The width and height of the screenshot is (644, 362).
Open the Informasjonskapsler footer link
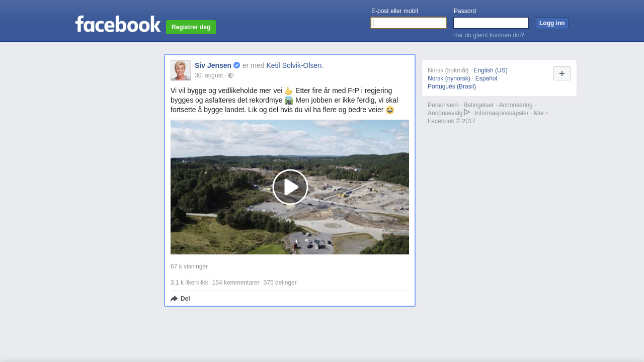coord(502,113)
